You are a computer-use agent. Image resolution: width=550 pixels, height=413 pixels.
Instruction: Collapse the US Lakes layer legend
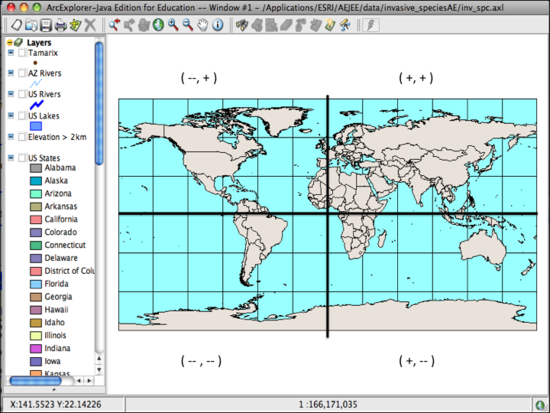click(x=11, y=115)
